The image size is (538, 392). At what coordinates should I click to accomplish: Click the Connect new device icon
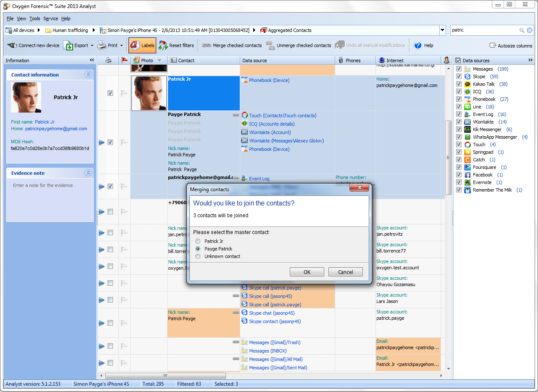(12, 45)
